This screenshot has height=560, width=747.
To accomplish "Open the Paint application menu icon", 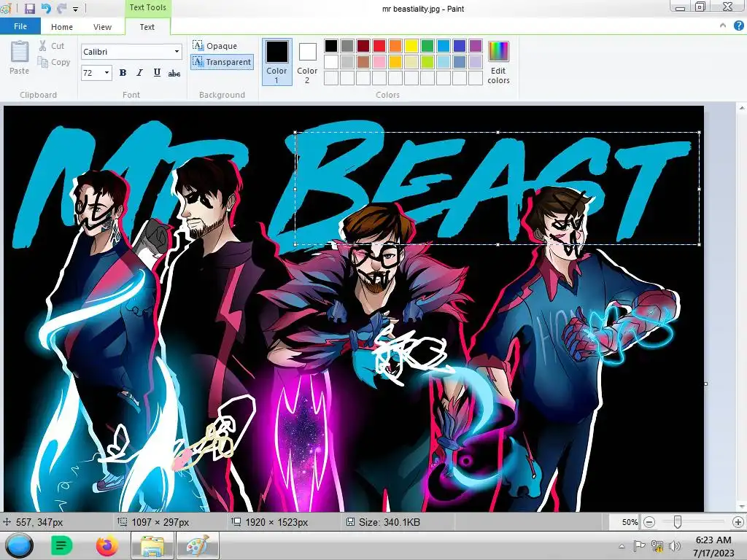I will [7, 8].
